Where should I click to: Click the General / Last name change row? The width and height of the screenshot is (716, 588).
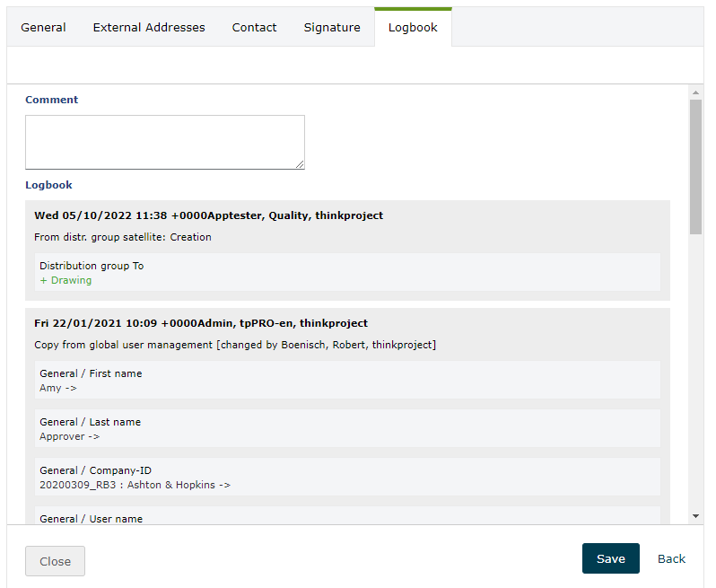point(349,428)
